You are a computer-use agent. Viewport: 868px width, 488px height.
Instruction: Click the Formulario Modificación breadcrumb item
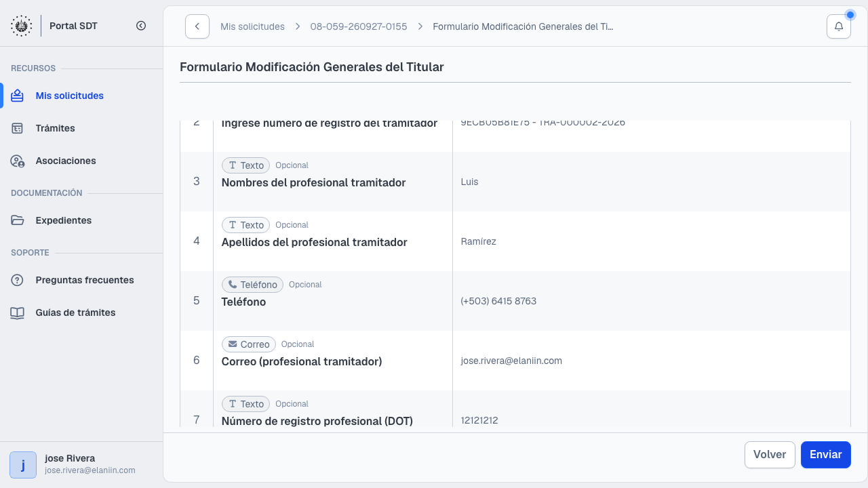coord(523,26)
